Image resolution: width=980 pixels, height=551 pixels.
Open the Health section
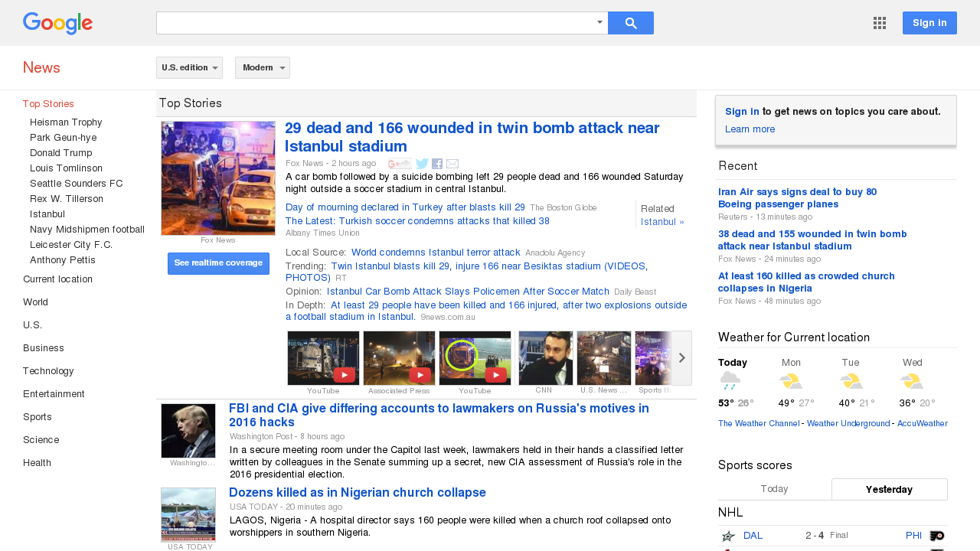37,463
